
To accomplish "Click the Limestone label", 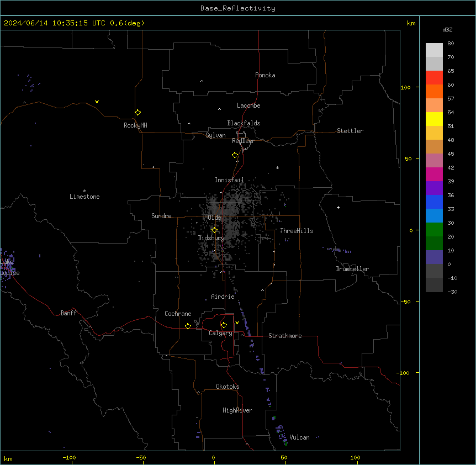I will [84, 197].
